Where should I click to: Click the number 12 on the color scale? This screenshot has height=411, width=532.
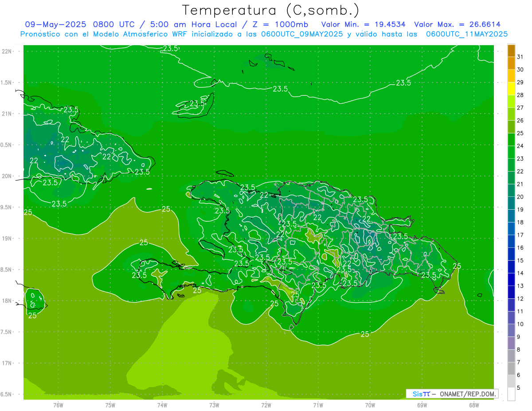point(520,298)
